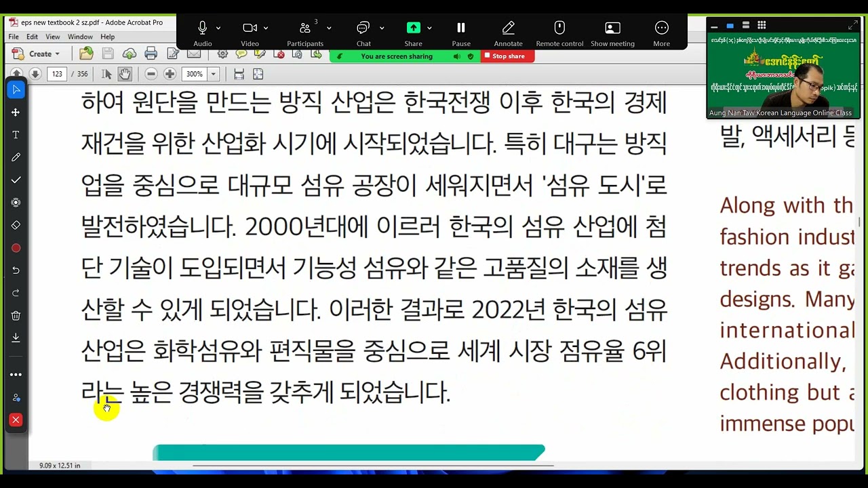Image resolution: width=868 pixels, height=488 pixels.
Task: Expand the Chat options arrow
Action: 382,28
